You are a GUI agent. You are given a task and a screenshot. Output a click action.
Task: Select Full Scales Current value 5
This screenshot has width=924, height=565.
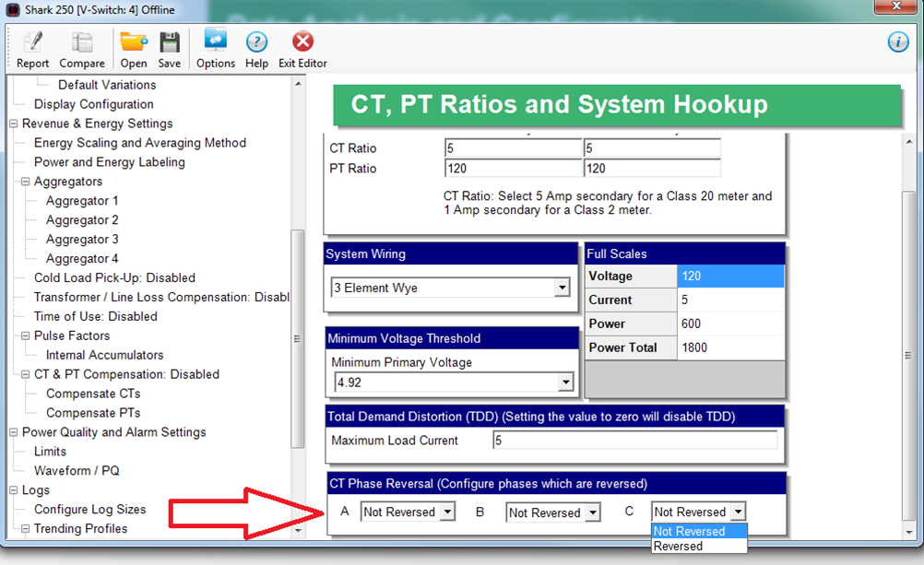[x=730, y=300]
